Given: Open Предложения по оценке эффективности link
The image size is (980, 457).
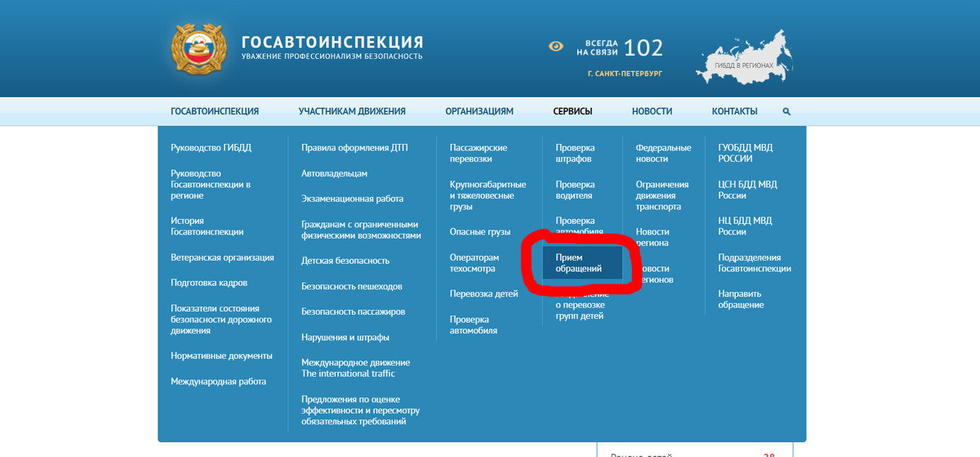Looking at the screenshot, I should click(x=360, y=410).
